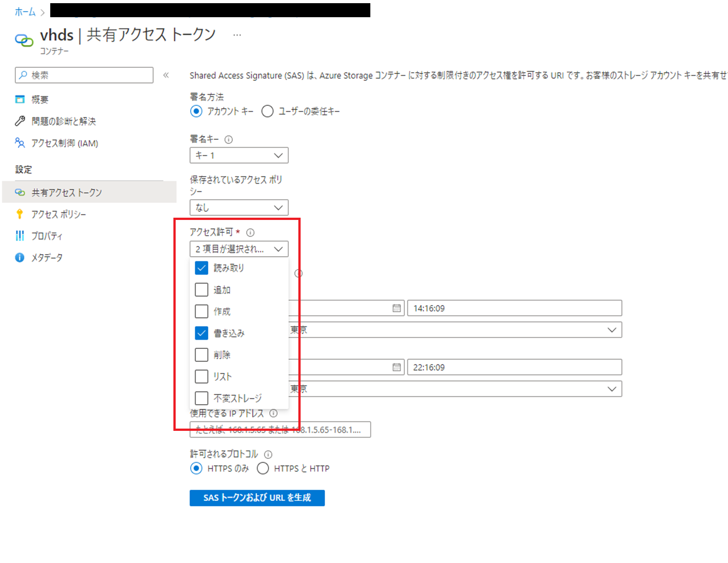Open the start time zone dropdown
The image size is (728, 563).
tap(455, 330)
